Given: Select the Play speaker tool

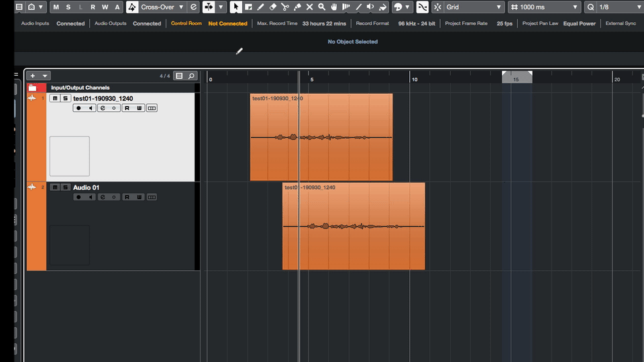Looking at the screenshot, I should (x=370, y=7).
